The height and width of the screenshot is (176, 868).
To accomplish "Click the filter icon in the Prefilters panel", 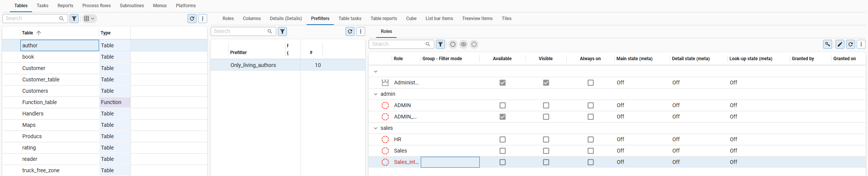I will coord(282,31).
